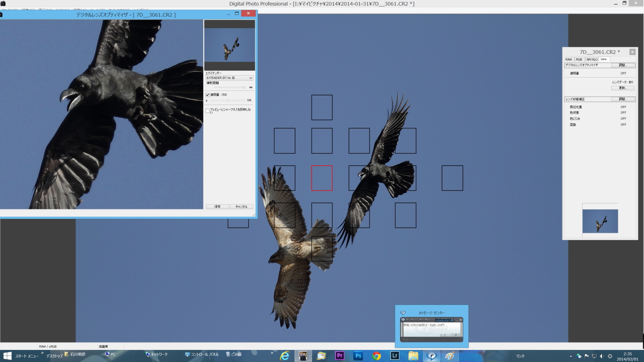
Task: Click the 色にじみ OFF row
Action: pos(598,119)
